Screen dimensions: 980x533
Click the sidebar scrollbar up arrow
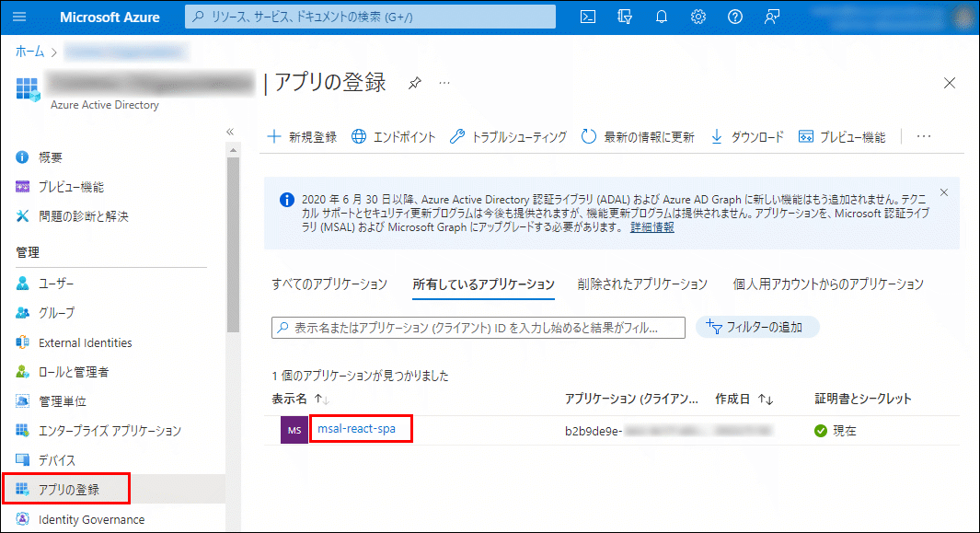coord(233,150)
